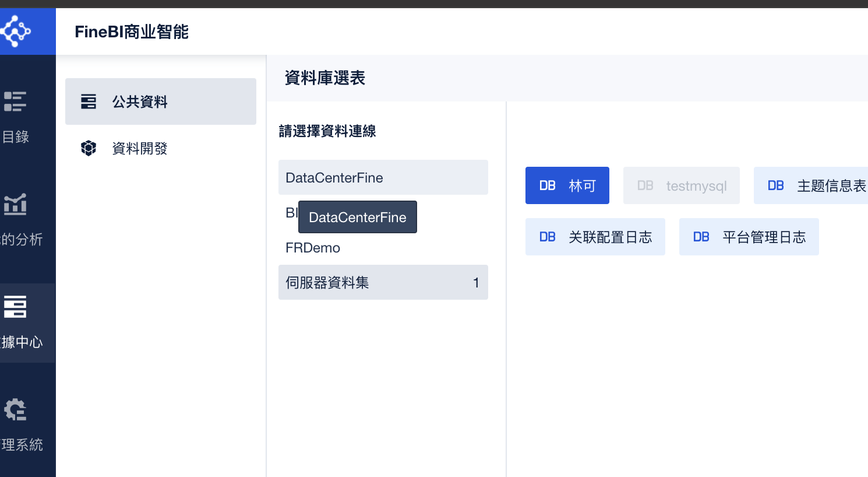
Task: Open the system management gear icon
Action: [x=15, y=409]
